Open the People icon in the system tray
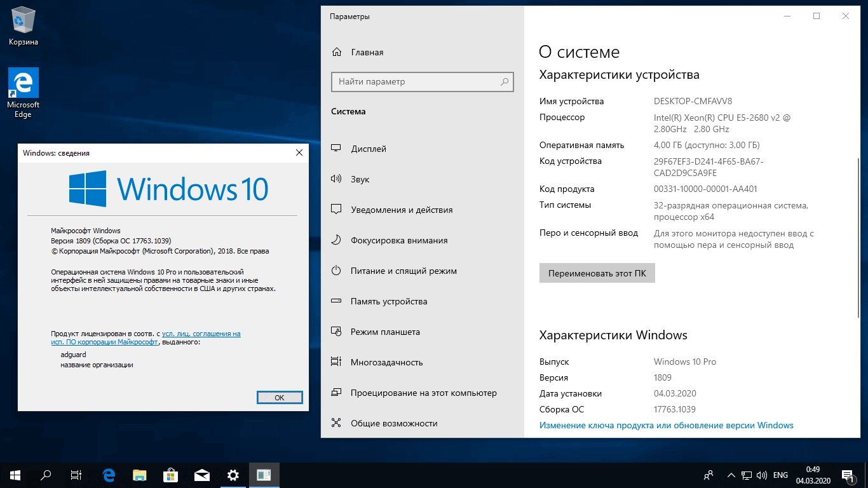868x488 pixels. [x=709, y=475]
